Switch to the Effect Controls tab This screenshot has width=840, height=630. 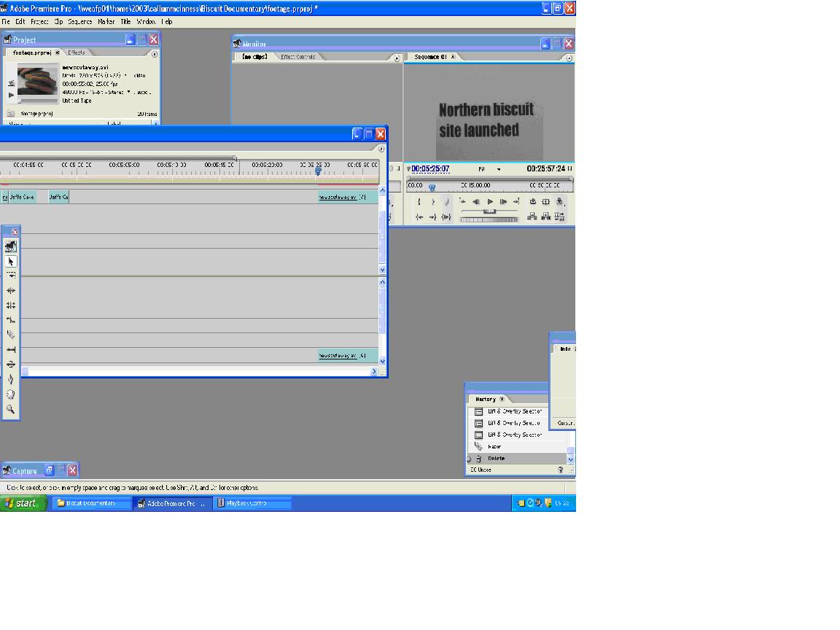coord(297,57)
